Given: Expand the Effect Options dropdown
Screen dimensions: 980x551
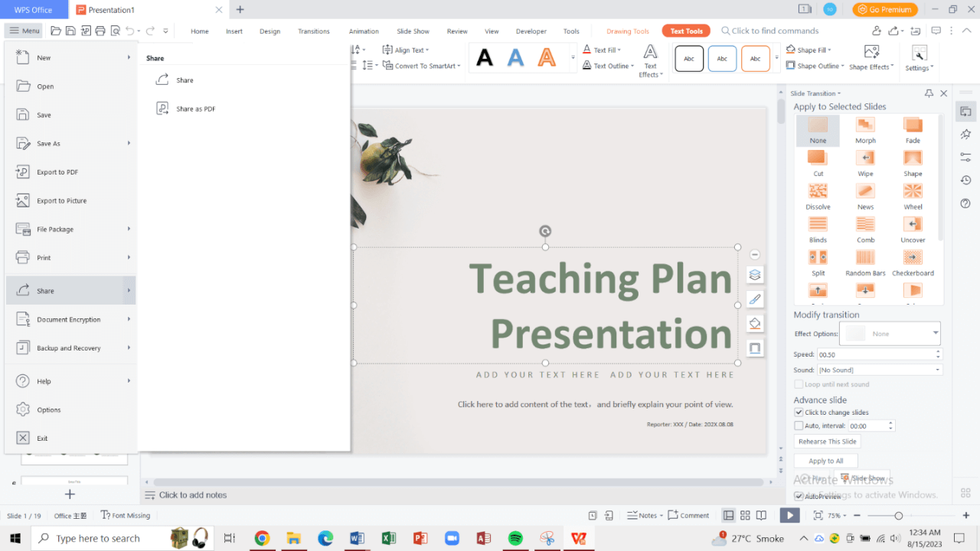Looking at the screenshot, I should tap(935, 333).
